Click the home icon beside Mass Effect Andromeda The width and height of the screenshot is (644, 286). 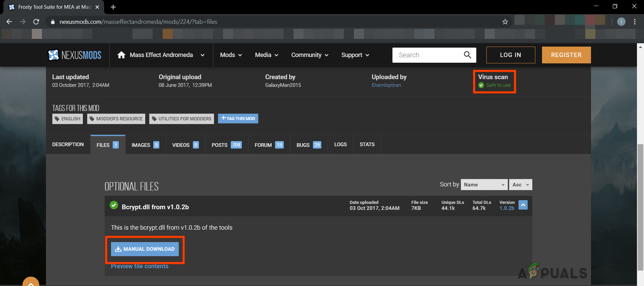121,55
